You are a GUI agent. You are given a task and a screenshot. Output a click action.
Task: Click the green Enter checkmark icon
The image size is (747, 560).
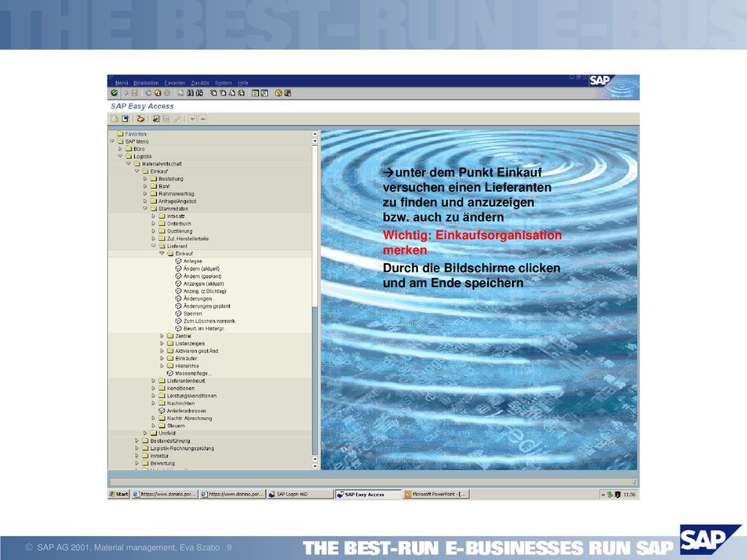coord(115,93)
